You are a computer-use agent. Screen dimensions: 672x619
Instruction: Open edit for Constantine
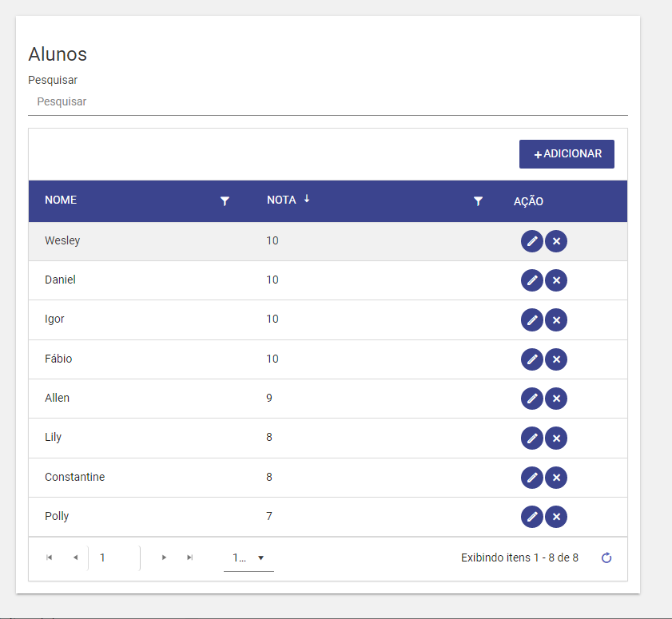pyautogui.click(x=532, y=478)
